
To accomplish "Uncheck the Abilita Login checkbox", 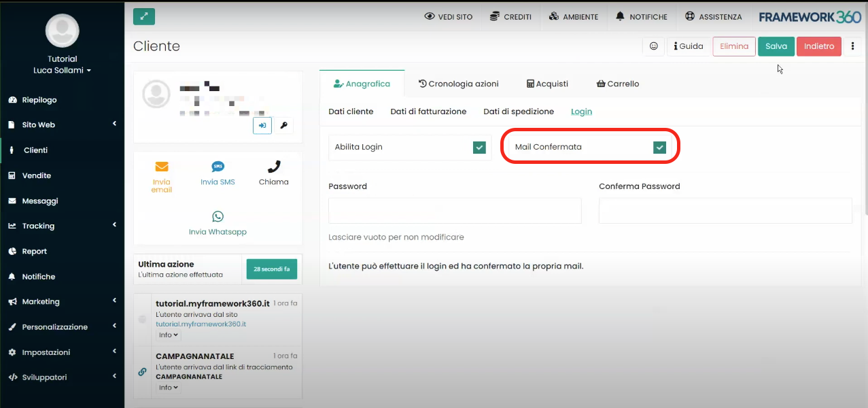I will [x=480, y=148].
